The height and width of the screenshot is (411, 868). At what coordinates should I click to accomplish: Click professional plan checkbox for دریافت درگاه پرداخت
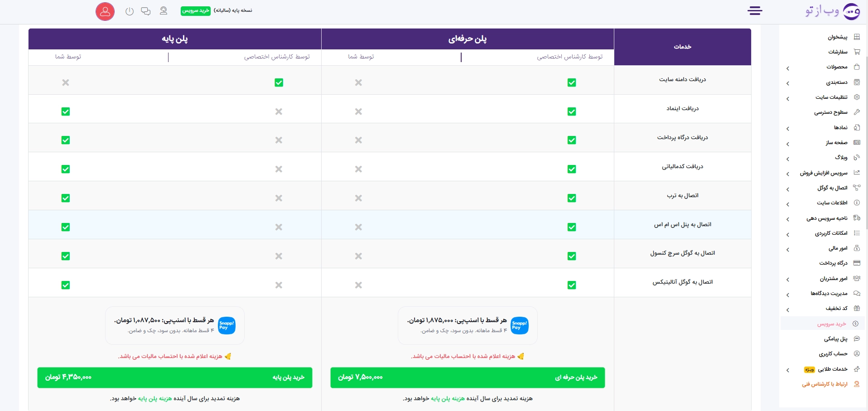(572, 140)
